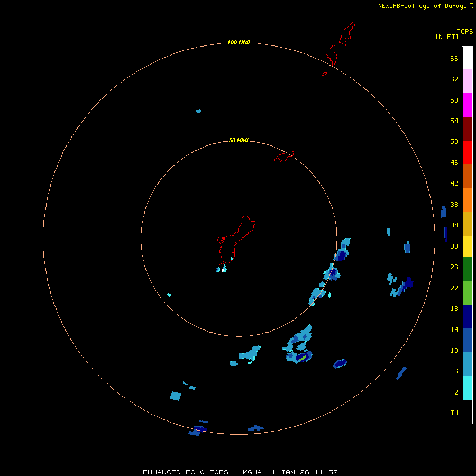Click the "11:52" timestamp
Image resolution: width=476 pixels, height=476 pixels.
coord(326,472)
